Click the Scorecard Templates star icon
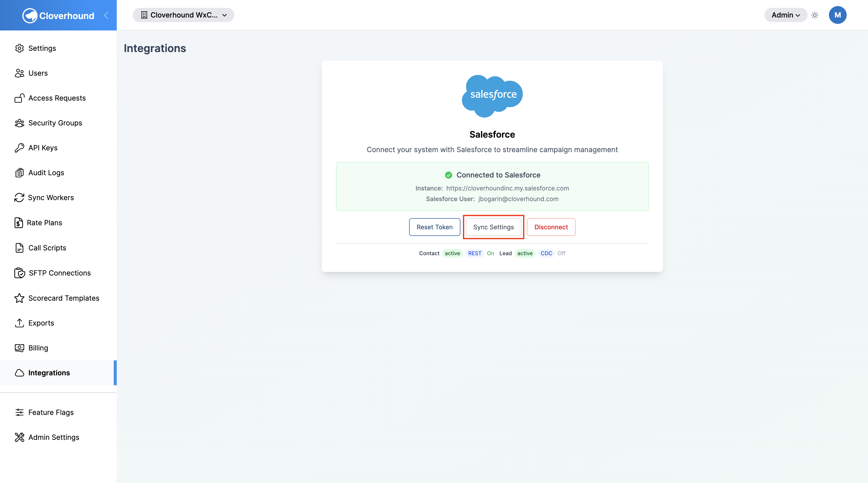The width and height of the screenshot is (868, 483). coord(19,298)
